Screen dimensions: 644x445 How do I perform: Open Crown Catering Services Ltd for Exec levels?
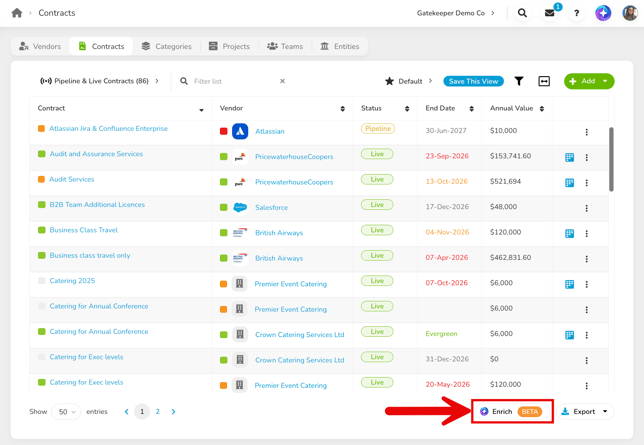299,360
